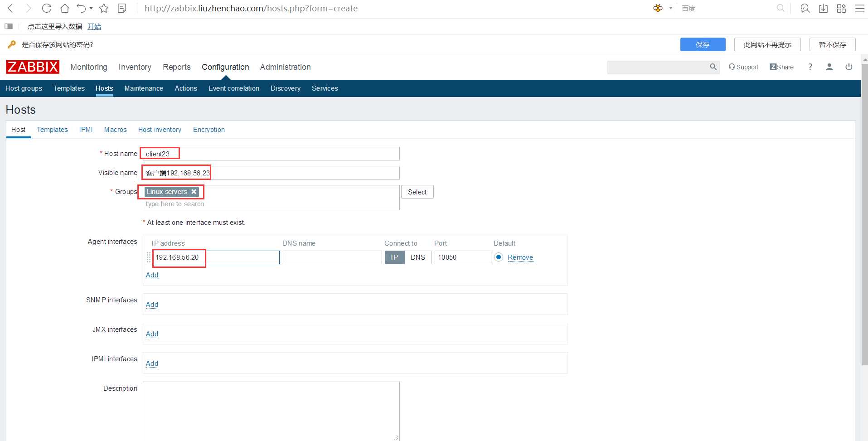
Task: Click the ZABBIX logo
Action: coord(33,67)
